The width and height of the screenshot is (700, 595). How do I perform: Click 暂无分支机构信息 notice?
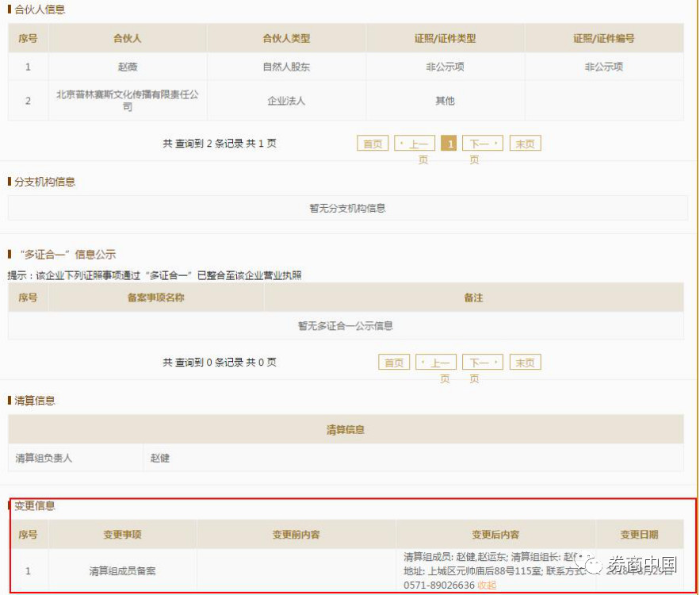pyautogui.click(x=347, y=208)
